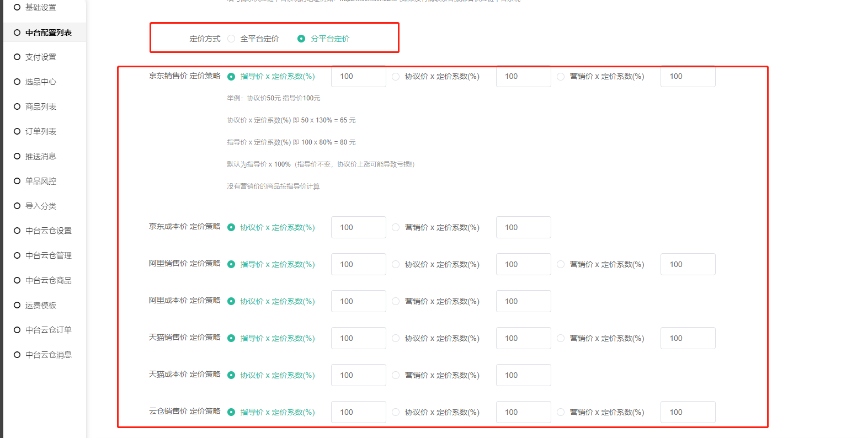Choose 协议价 option for 京东销售价 strategy
Screen dimensions: 868x438
coord(396,77)
